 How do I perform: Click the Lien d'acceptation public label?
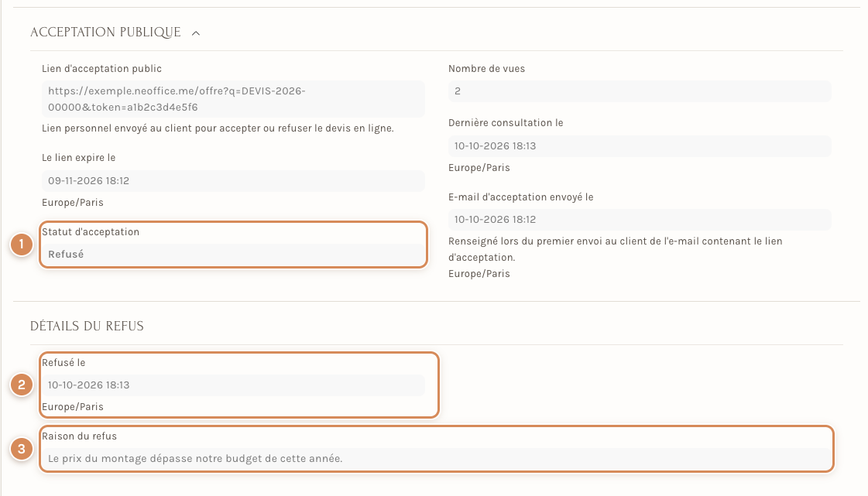[102, 69]
